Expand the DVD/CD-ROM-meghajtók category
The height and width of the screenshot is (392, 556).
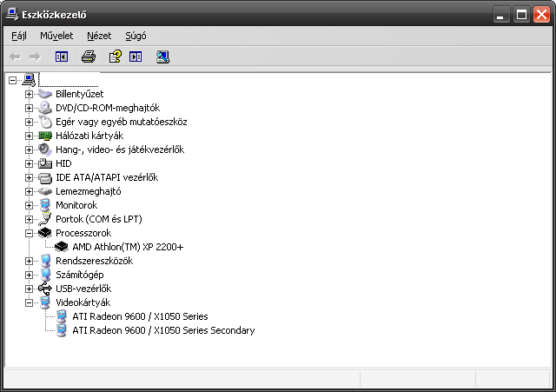[x=29, y=108]
